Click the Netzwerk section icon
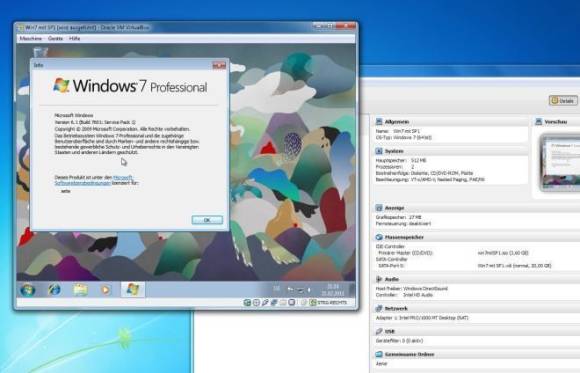The height and width of the screenshot is (373, 580). (x=379, y=308)
